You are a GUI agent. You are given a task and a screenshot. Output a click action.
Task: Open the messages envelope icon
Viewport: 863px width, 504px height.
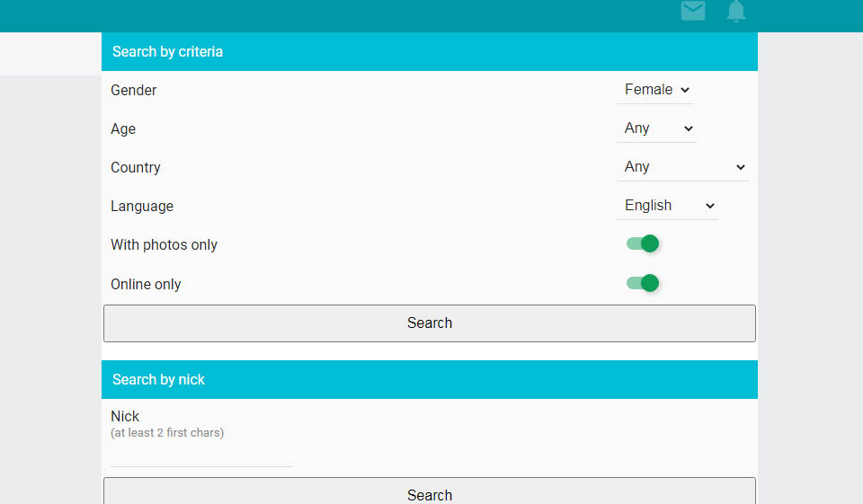pyautogui.click(x=692, y=12)
